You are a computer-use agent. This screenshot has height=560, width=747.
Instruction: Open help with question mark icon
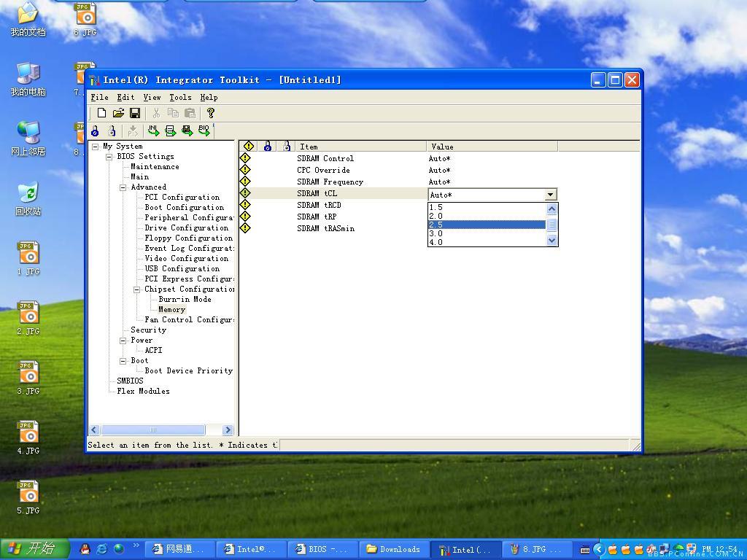[x=211, y=113]
